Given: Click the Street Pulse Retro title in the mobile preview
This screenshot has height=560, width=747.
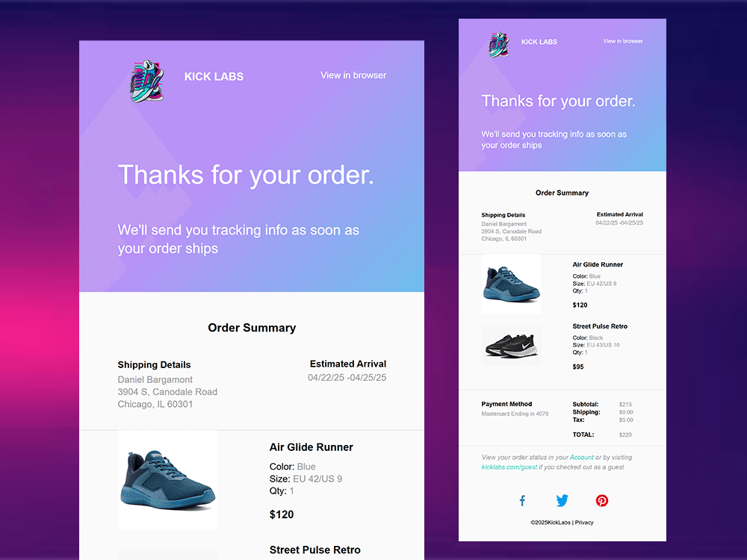Looking at the screenshot, I should (x=600, y=326).
